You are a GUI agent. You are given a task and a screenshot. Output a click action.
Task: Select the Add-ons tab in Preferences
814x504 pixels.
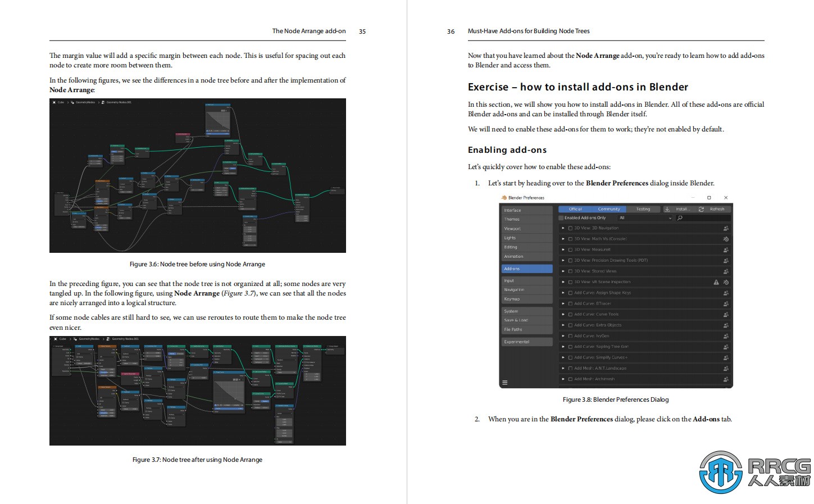coord(527,269)
